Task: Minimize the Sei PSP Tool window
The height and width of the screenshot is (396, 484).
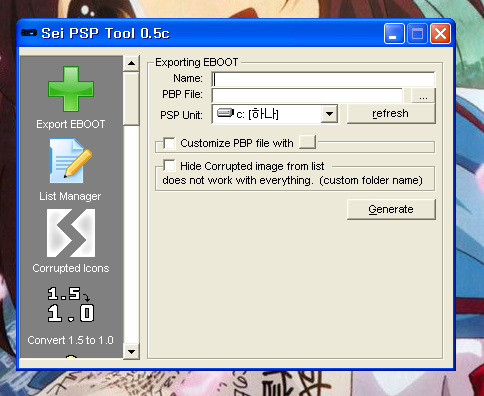Action: pos(394,34)
